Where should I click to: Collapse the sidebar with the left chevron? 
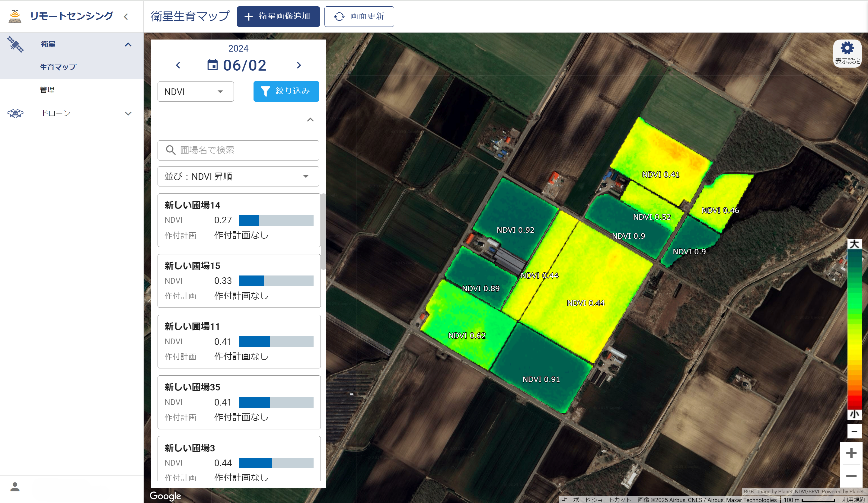pyautogui.click(x=126, y=17)
